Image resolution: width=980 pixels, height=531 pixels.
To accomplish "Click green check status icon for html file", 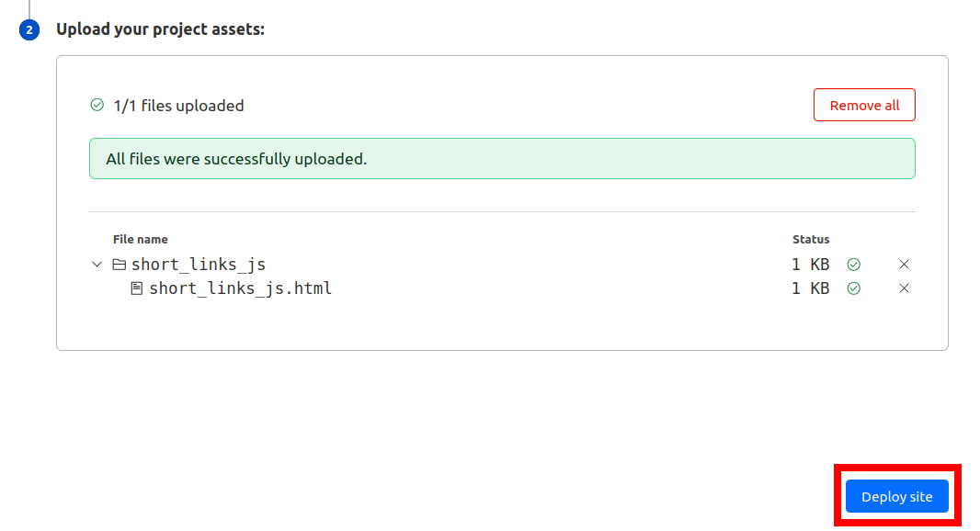I will click(x=854, y=288).
